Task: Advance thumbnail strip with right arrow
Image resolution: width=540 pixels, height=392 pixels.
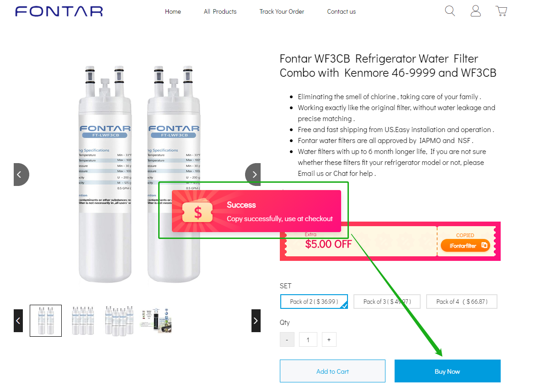Action: coord(256,321)
